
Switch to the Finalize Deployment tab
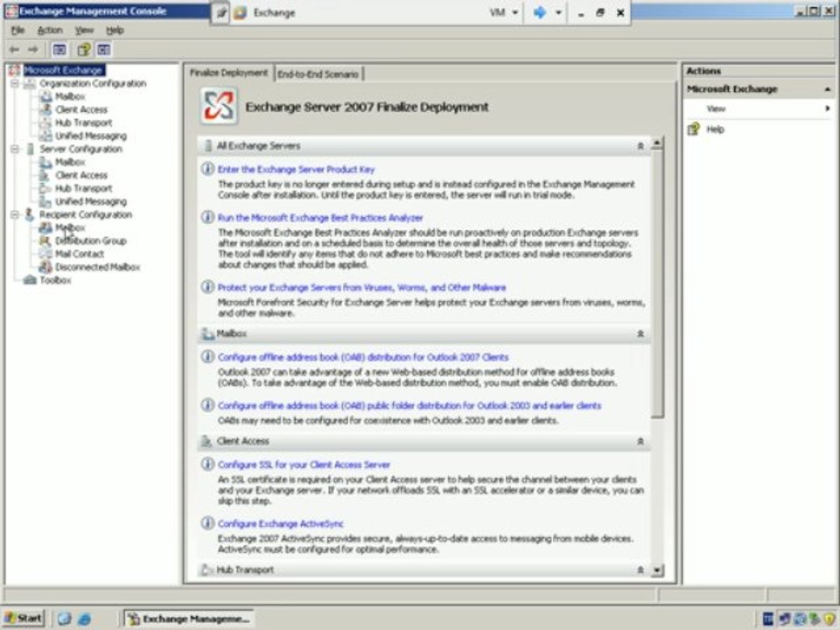coord(228,73)
